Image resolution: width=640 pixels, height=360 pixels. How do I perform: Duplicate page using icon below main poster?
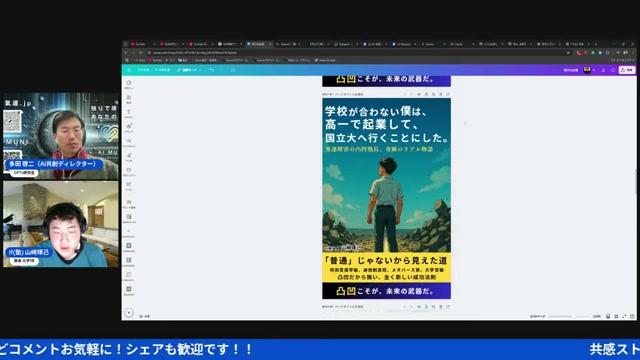pyautogui.click(x=433, y=307)
